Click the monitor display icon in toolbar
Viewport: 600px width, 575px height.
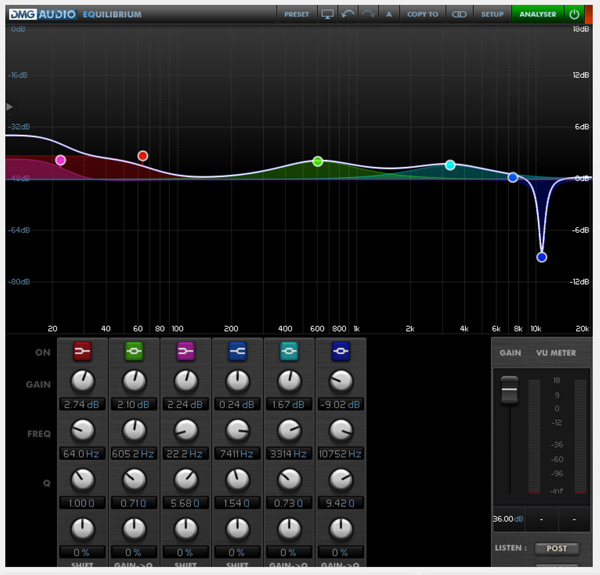(x=327, y=15)
